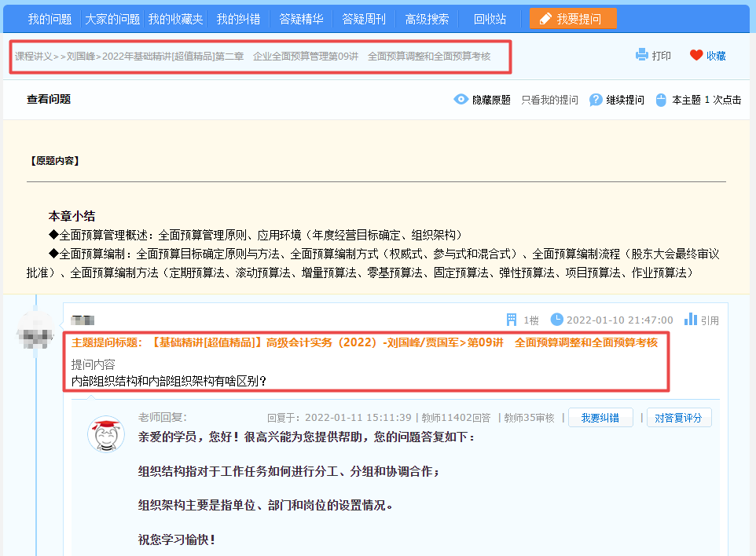The image size is (756, 556).
Task: Click 我要纠错 on the teacher reply
Action: (600, 417)
